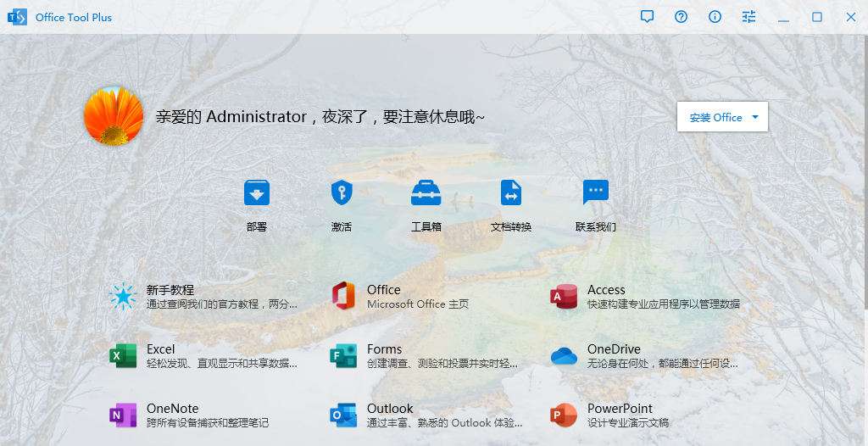This screenshot has width=868, height=446.
Task: Open the feedback message icon in title bar
Action: [x=647, y=17]
